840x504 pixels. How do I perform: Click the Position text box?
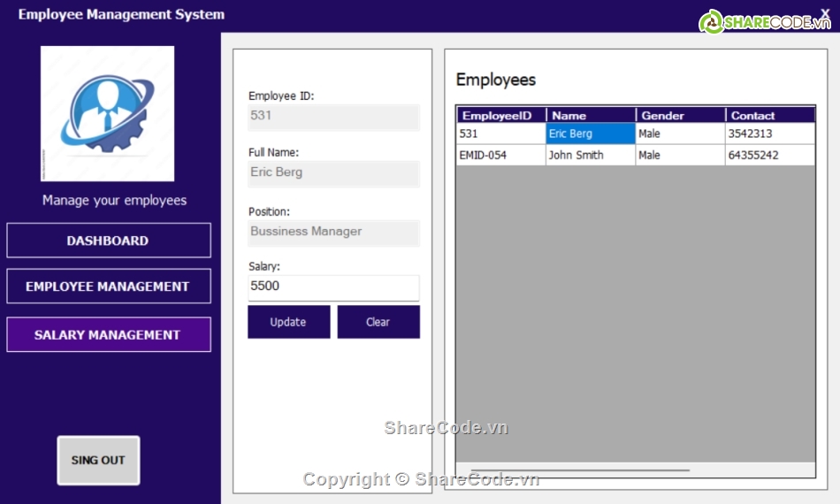click(333, 232)
